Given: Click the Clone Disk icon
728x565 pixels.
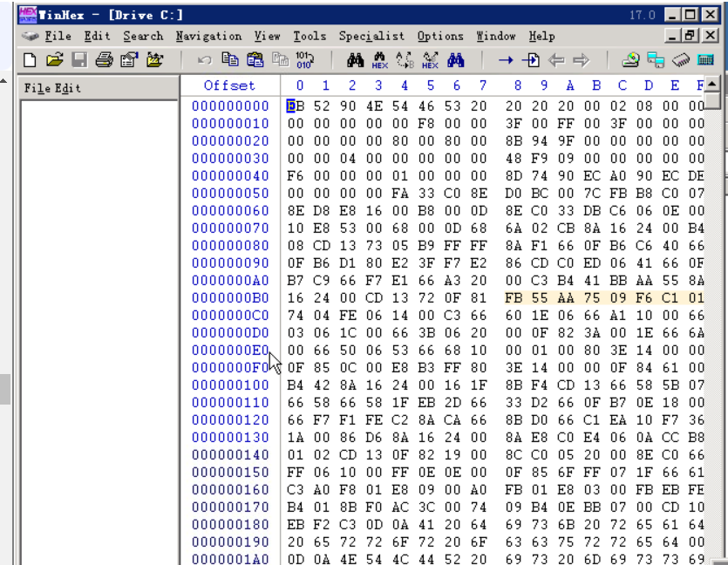Looking at the screenshot, I should pos(656,60).
